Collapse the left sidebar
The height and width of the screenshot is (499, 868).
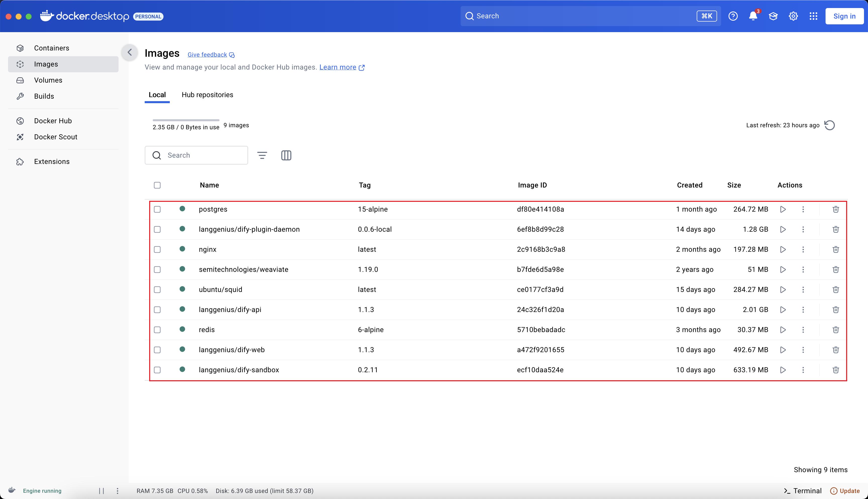130,52
